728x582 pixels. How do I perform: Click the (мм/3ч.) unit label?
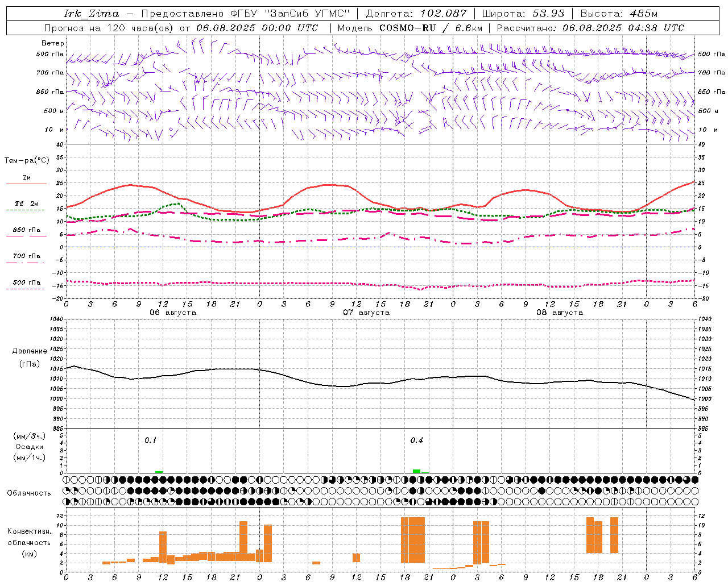(x=29, y=436)
